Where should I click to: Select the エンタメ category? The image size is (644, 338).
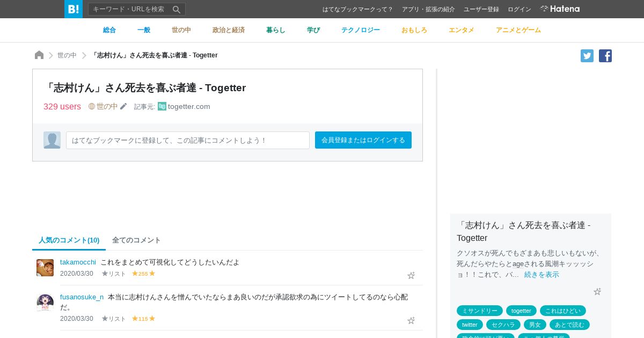[x=462, y=30]
